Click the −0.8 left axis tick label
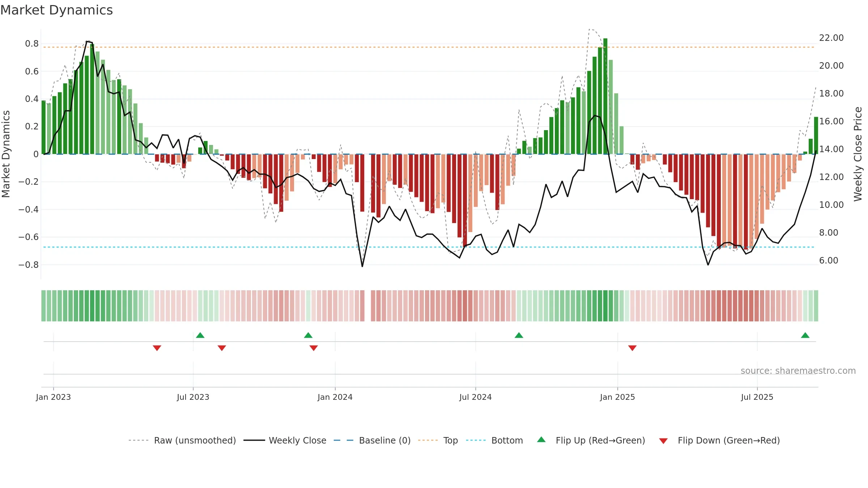This screenshot has width=868, height=488. 28,265
